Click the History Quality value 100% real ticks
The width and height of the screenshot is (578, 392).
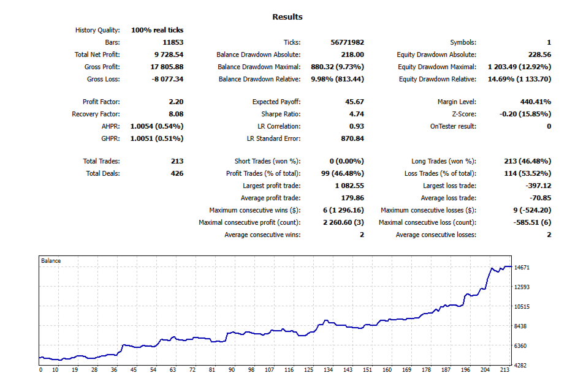(x=157, y=30)
